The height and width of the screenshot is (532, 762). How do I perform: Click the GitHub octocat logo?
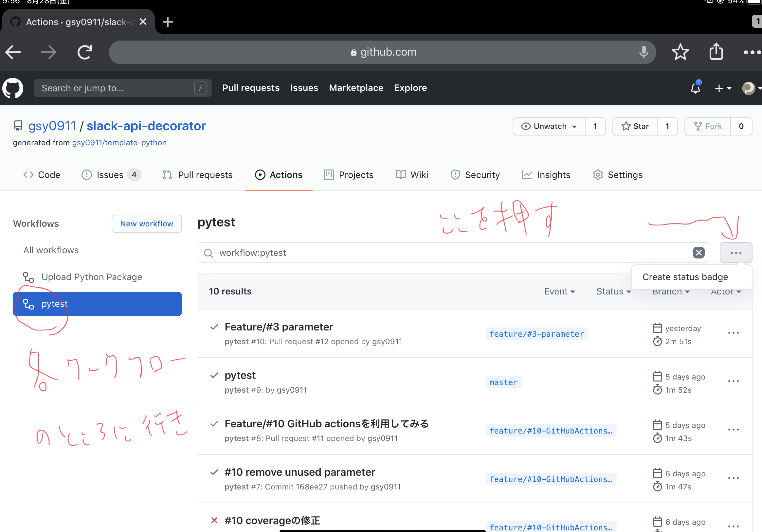[x=13, y=88]
